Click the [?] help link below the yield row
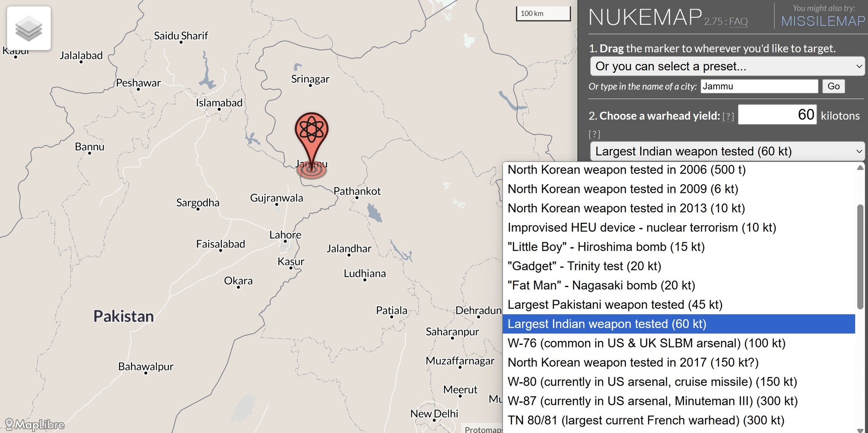The height and width of the screenshot is (433, 868). point(594,134)
